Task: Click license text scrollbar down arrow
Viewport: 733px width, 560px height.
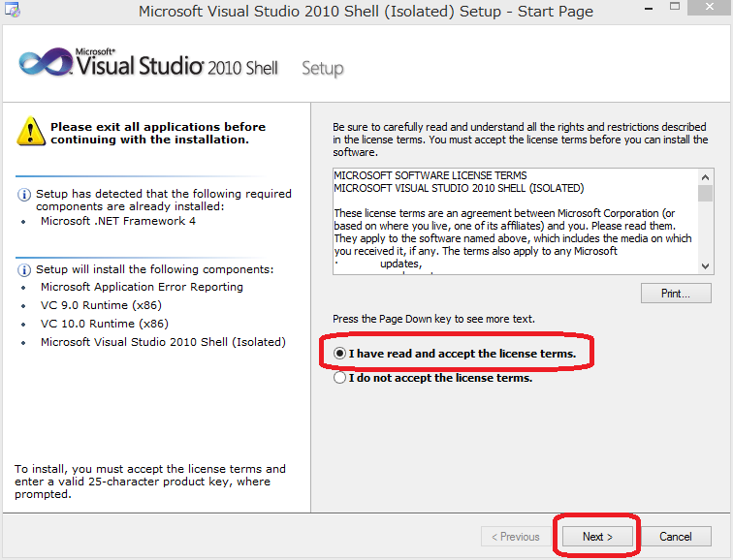Action: (x=706, y=266)
